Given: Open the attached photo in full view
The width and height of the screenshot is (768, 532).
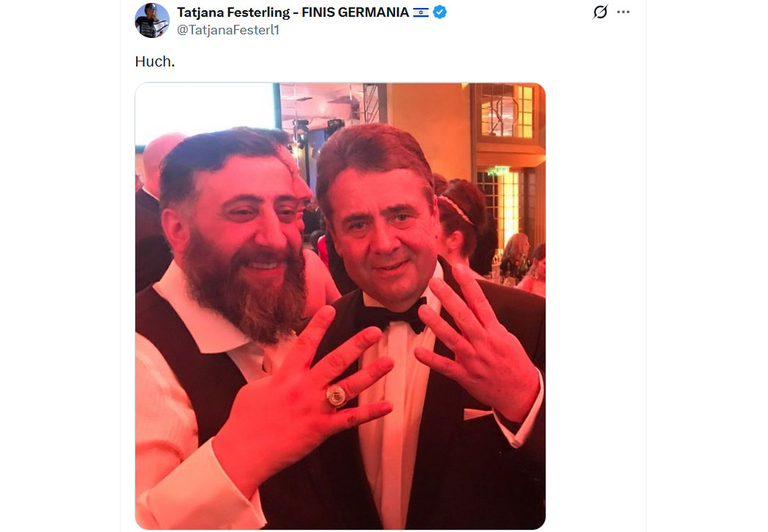Looking at the screenshot, I should point(340,306).
